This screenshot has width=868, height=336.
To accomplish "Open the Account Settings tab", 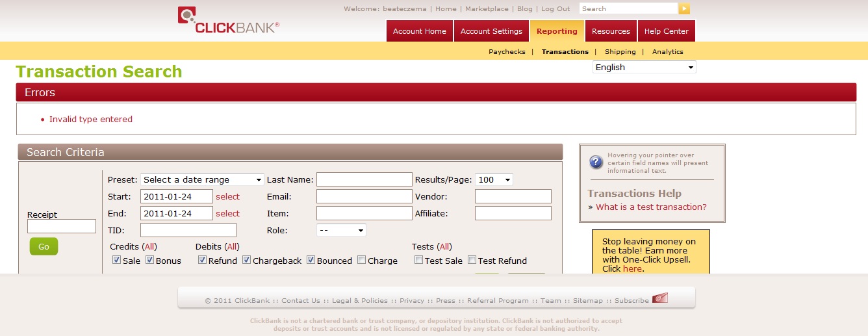I will tap(491, 31).
